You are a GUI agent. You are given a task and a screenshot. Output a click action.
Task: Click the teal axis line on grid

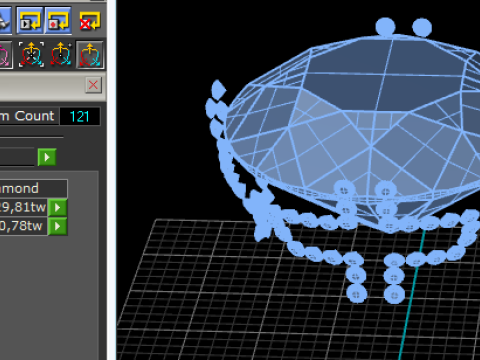412,295
